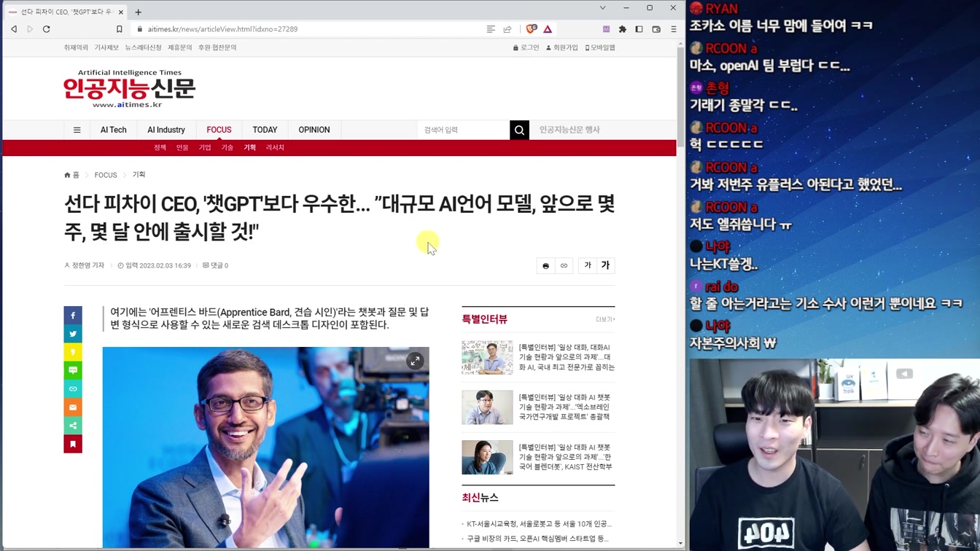980x551 pixels.
Task: Open the AI Industry menu
Action: 166,130
